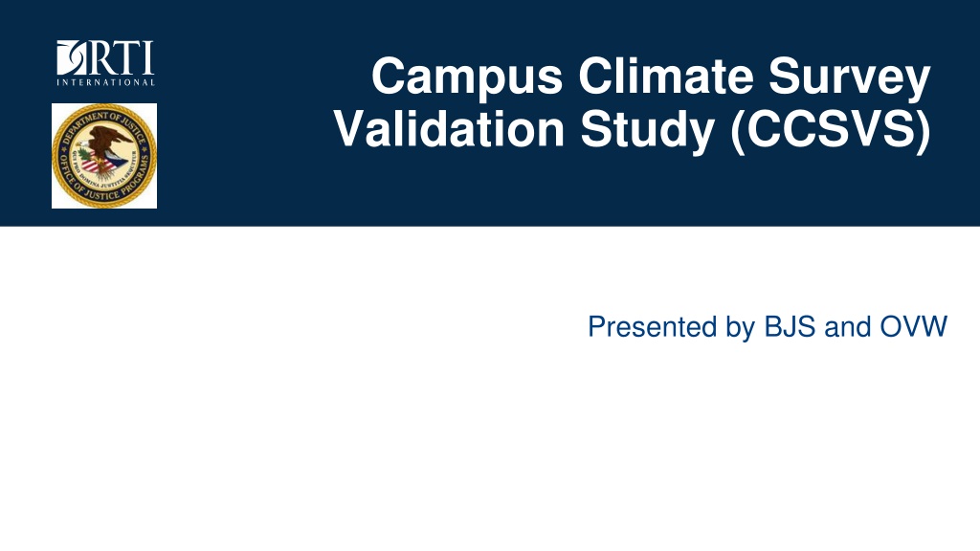Click the word 'and' between BJS and OVW

848,327
